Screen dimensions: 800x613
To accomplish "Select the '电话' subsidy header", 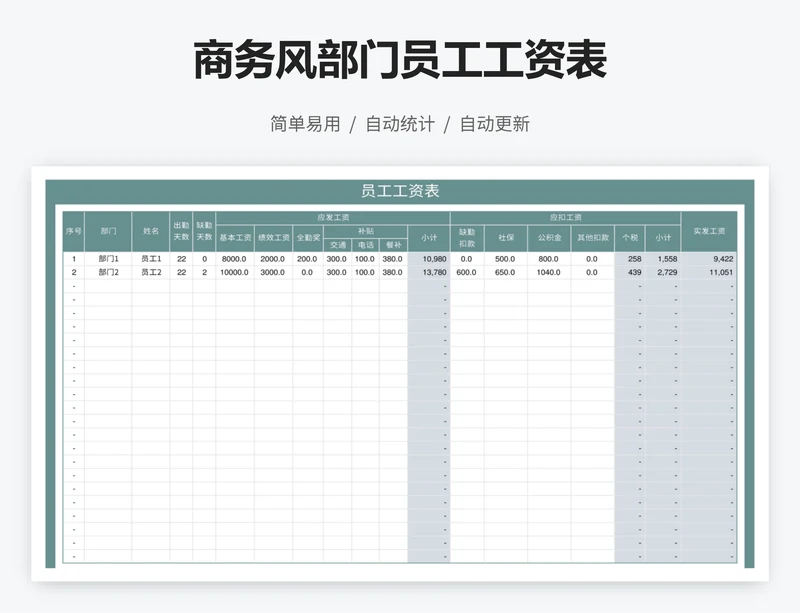I will (x=365, y=245).
